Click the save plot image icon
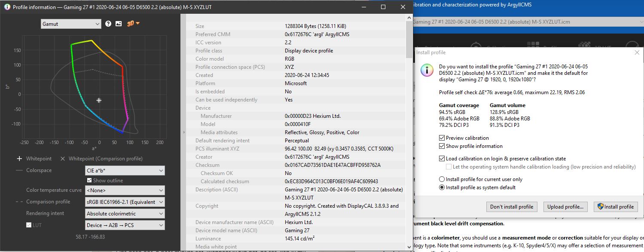Viewport: 644px width, 252px height. [x=119, y=24]
